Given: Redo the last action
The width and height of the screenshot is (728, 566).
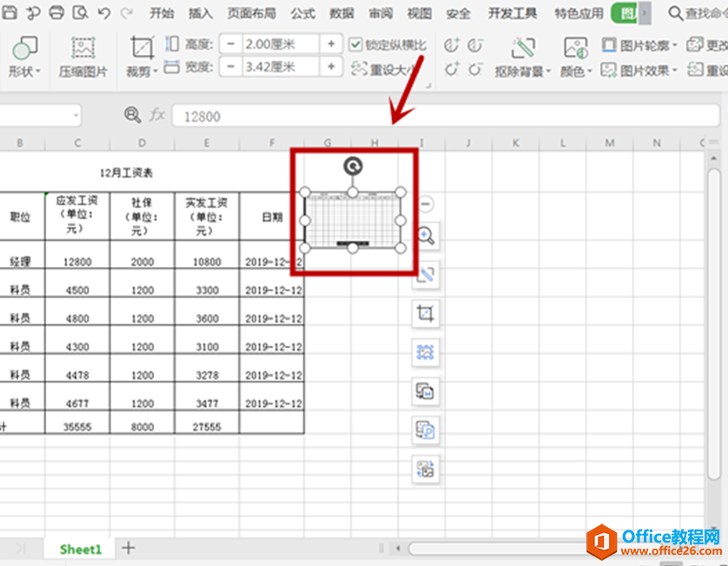Looking at the screenshot, I should [x=126, y=12].
